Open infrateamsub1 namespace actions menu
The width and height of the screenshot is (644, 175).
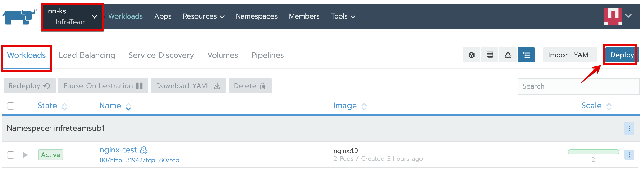tap(629, 128)
